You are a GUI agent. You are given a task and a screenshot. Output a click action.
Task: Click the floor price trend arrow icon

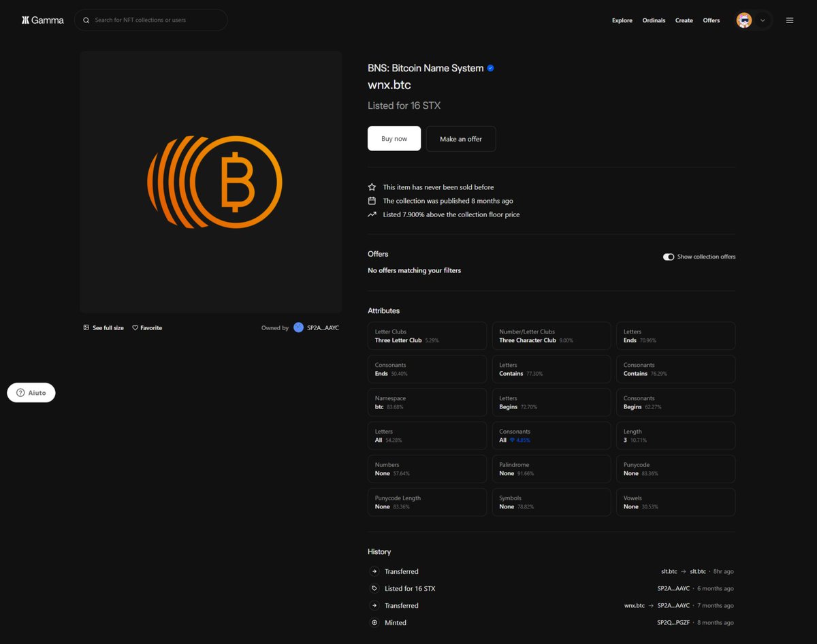point(372,214)
